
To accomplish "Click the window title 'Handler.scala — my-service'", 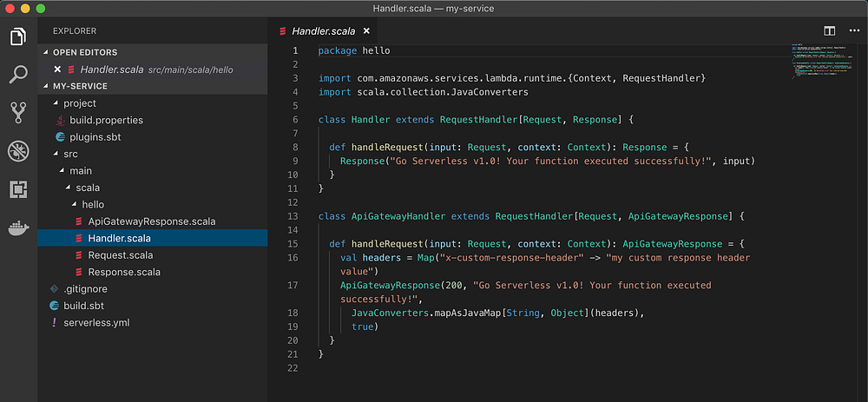I will point(433,9).
